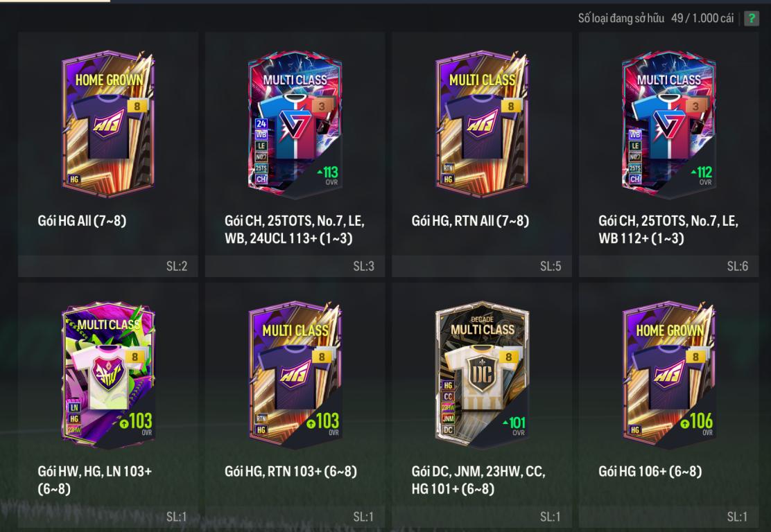Click the SL:6 quantity bar
Image resolution: width=771 pixels, height=532 pixels.
668,266
